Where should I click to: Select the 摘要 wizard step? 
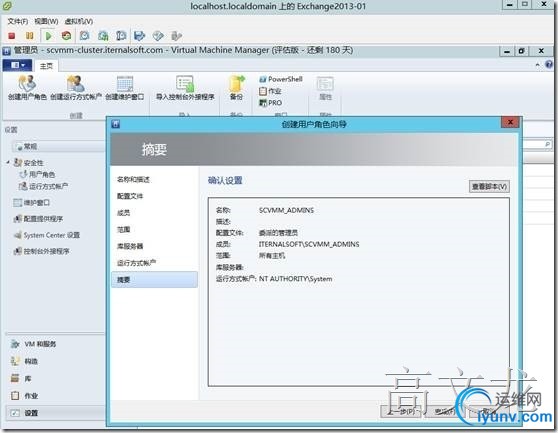[154, 280]
